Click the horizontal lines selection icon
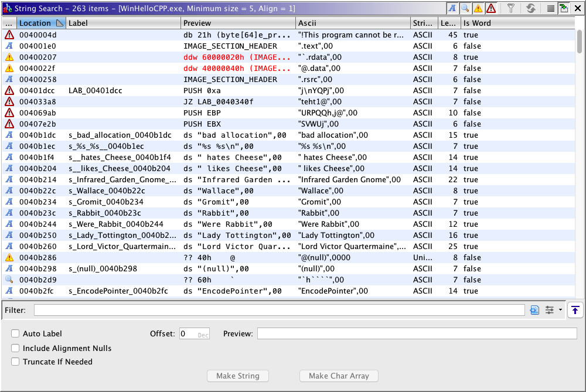The height and width of the screenshot is (392, 586). point(551,8)
